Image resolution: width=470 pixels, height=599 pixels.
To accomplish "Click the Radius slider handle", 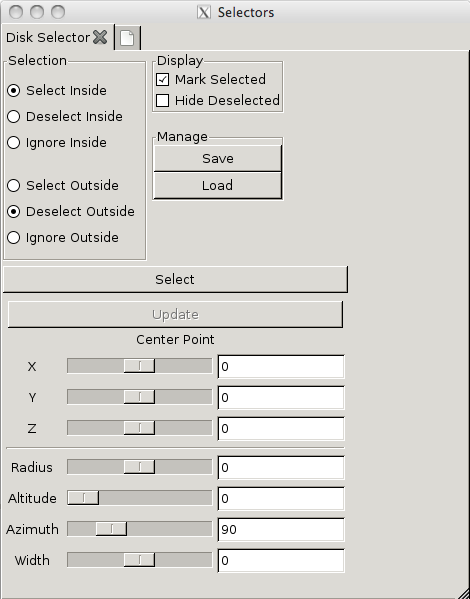I will (x=139, y=467).
